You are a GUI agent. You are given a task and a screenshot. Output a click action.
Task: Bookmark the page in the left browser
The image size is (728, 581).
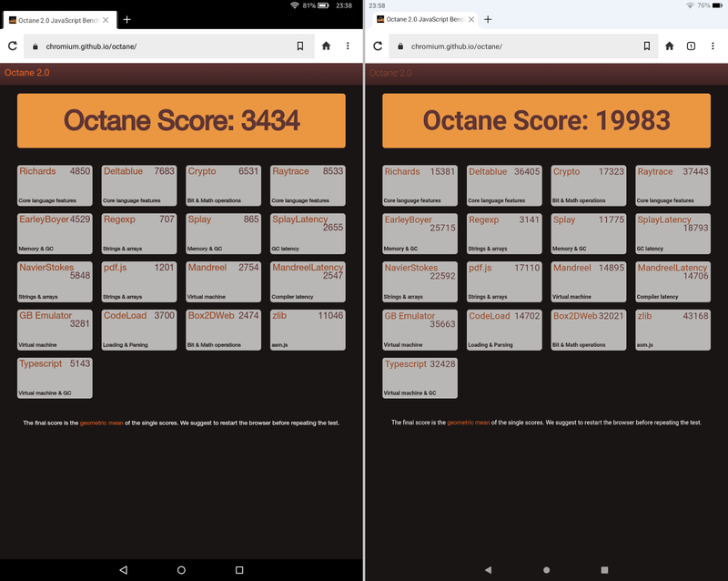tap(301, 46)
